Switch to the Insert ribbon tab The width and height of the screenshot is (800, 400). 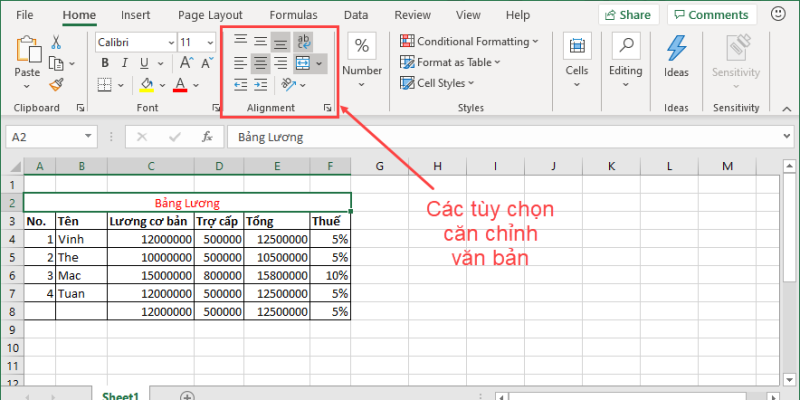(136, 15)
